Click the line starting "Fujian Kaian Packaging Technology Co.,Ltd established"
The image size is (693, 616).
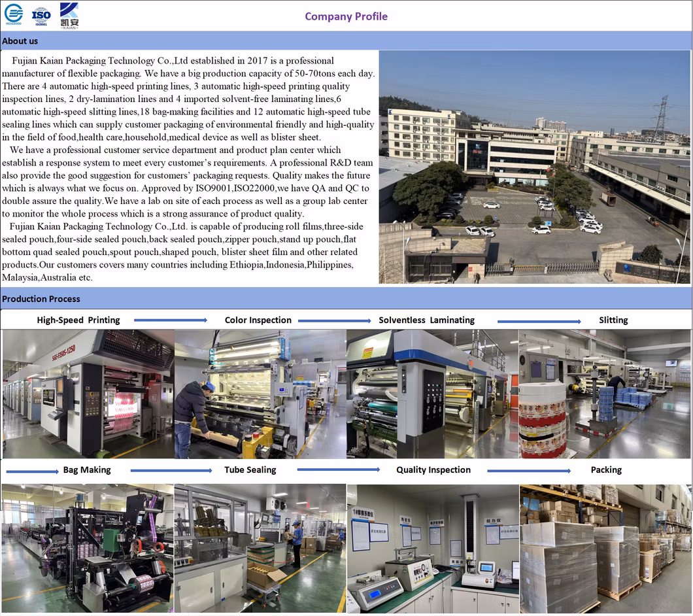click(173, 61)
